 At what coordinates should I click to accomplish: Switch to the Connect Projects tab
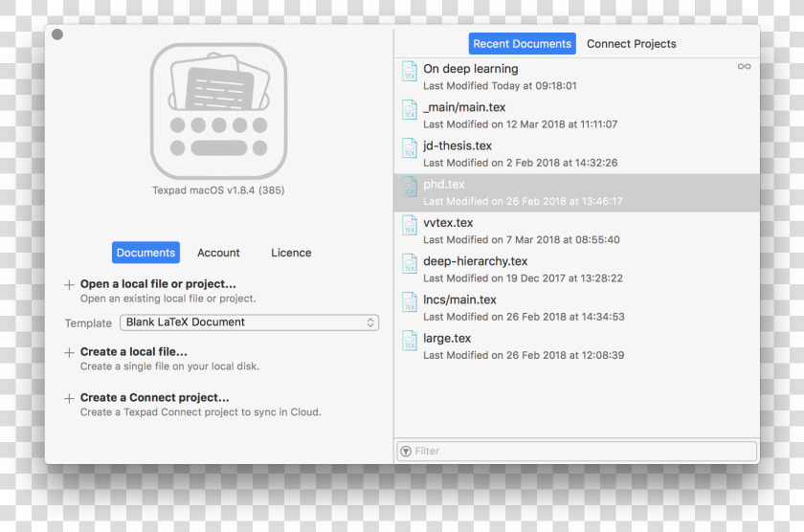[631, 44]
